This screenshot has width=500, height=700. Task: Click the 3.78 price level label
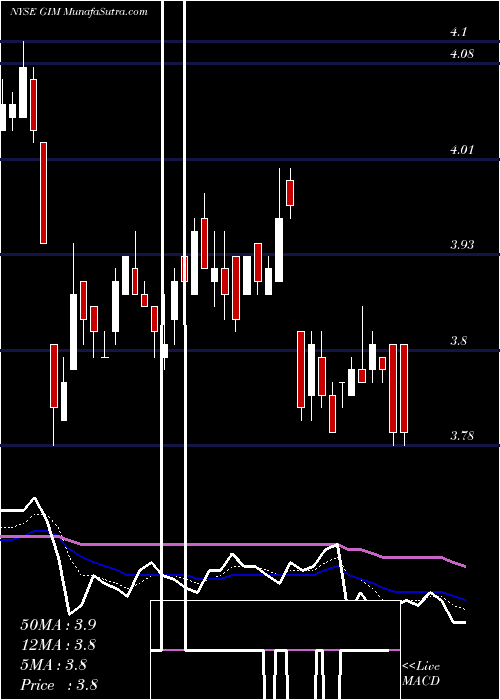tap(462, 436)
